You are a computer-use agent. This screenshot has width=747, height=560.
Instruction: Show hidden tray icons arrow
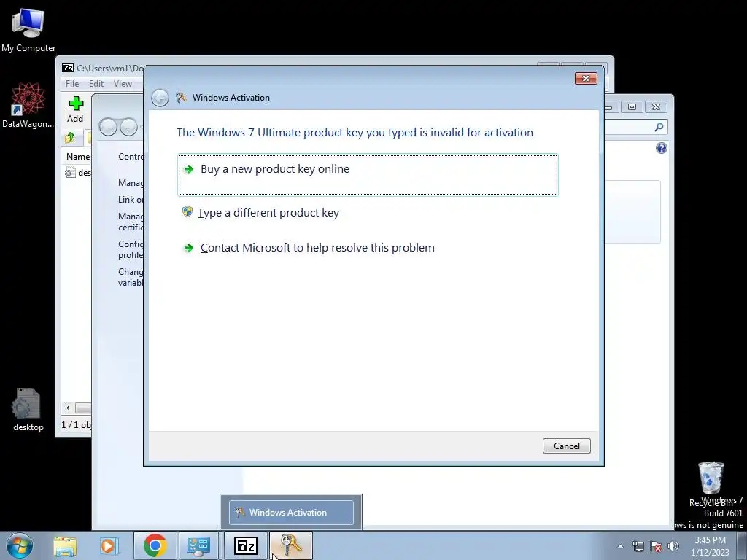tap(620, 546)
